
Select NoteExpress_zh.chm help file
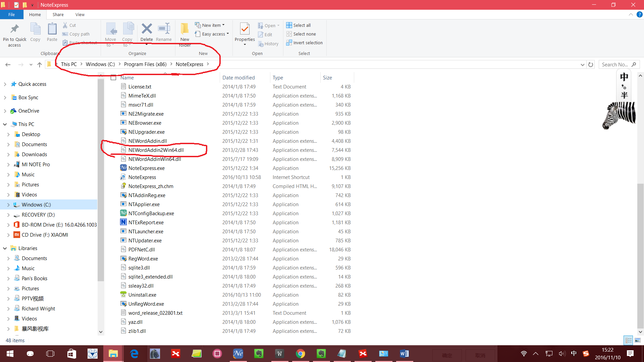(x=151, y=186)
